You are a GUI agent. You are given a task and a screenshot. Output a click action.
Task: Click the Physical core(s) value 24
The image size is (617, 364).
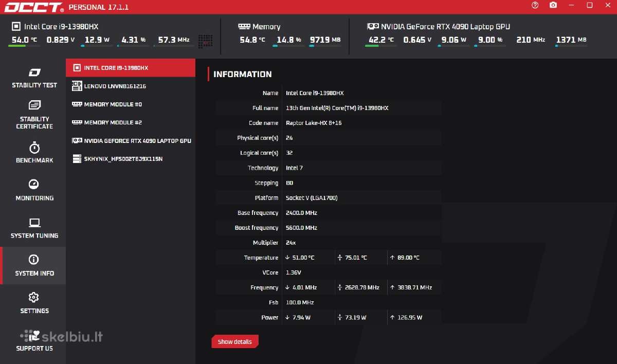click(289, 138)
